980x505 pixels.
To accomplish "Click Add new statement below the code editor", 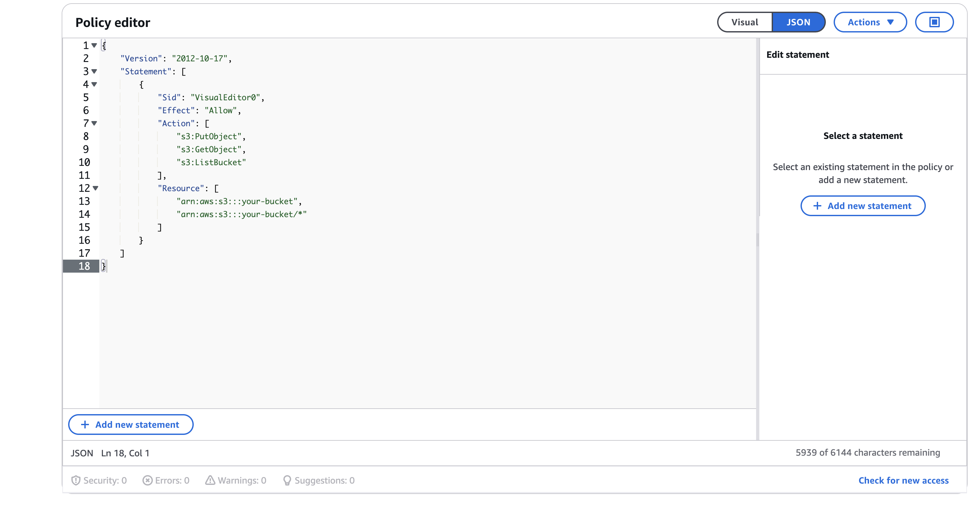I will tap(130, 424).
